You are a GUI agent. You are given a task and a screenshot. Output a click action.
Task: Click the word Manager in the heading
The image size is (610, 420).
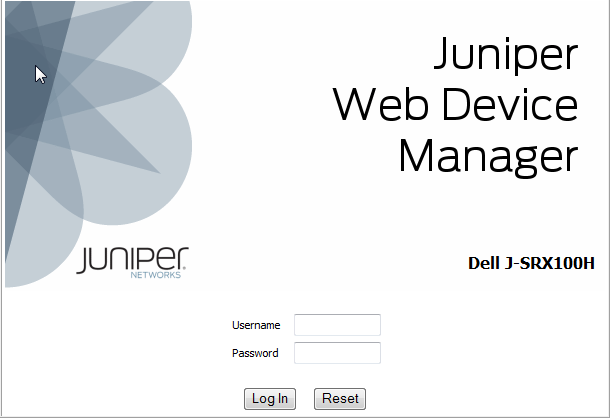tap(488, 156)
